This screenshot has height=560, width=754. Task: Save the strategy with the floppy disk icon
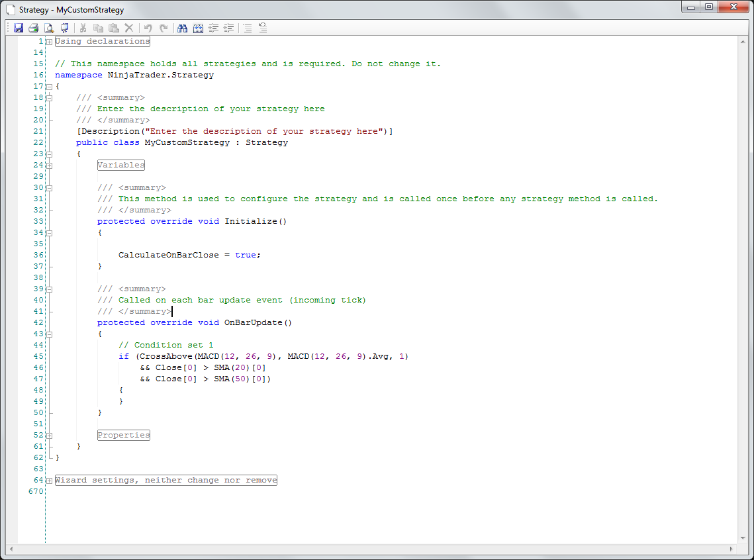tap(19, 28)
